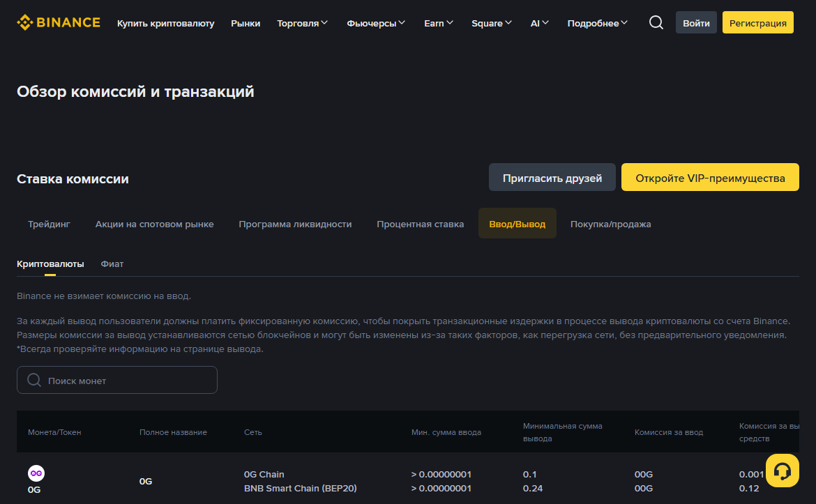816x504 pixels.
Task: Expand the Торговля dropdown
Action: pos(303,23)
